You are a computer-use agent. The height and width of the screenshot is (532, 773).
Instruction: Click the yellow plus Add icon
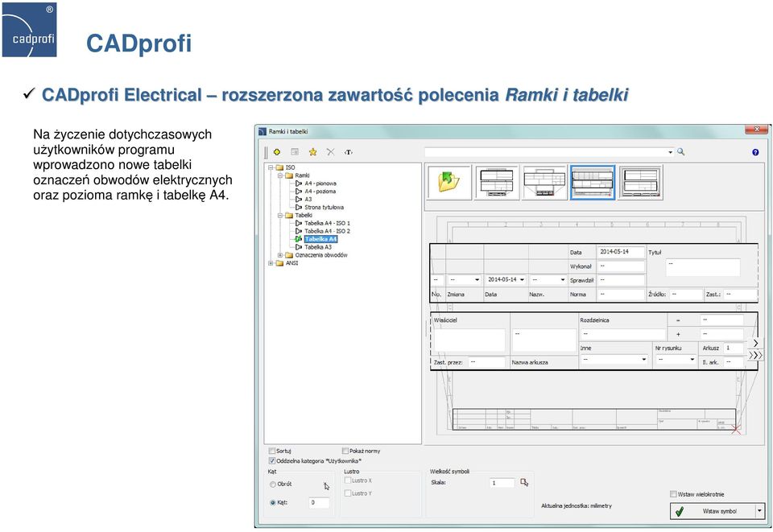277,152
